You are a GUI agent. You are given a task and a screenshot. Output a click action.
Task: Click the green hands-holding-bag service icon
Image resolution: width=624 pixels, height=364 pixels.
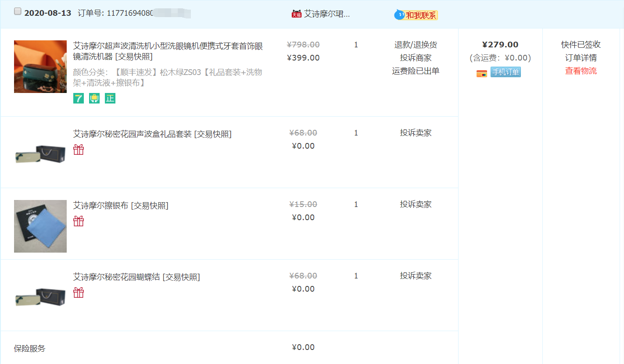point(94,99)
